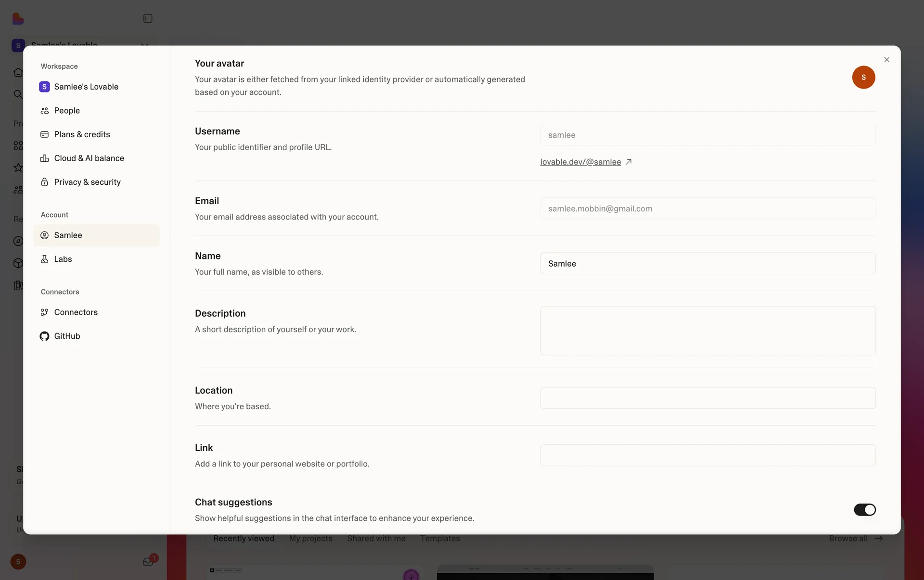Disable the Chat suggestions toggle
Image resolution: width=924 pixels, height=580 pixels.
[x=864, y=510]
